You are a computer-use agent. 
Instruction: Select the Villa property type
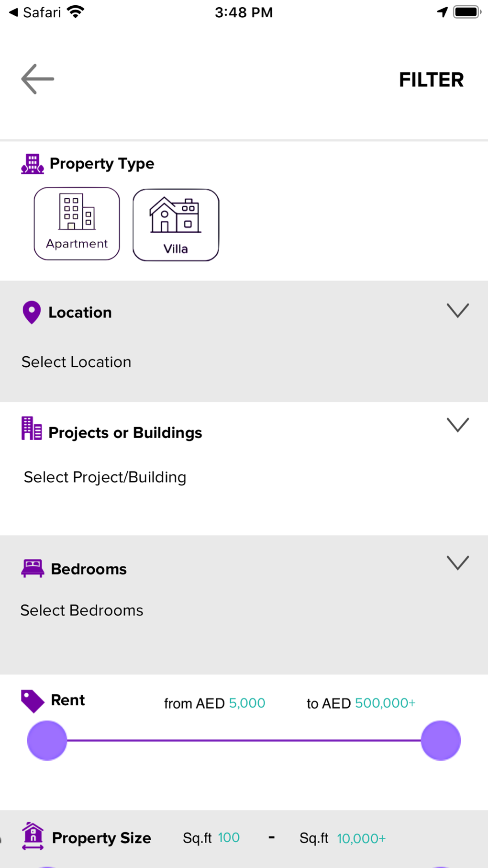176,225
